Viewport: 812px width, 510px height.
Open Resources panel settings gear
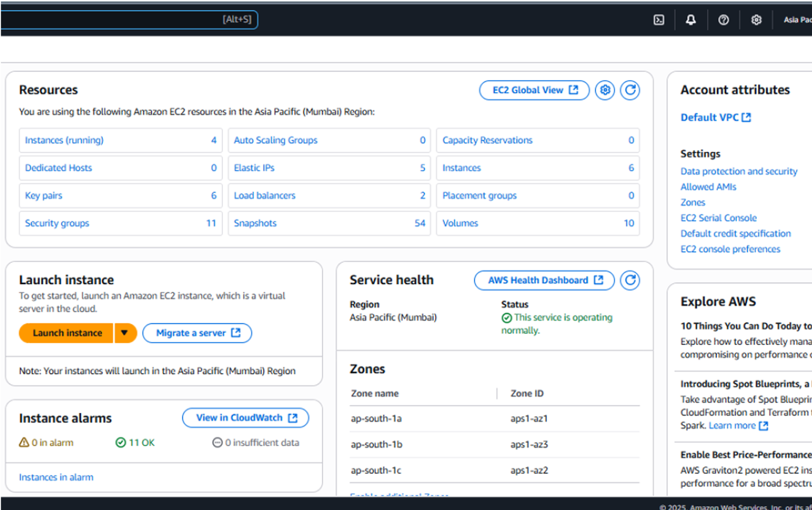605,90
